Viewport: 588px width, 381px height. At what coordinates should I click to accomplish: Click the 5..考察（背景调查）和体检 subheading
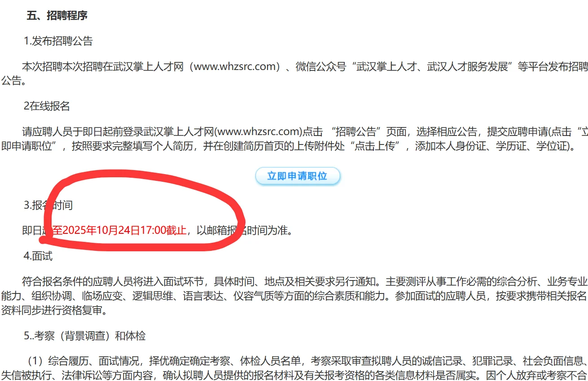pyautogui.click(x=85, y=336)
